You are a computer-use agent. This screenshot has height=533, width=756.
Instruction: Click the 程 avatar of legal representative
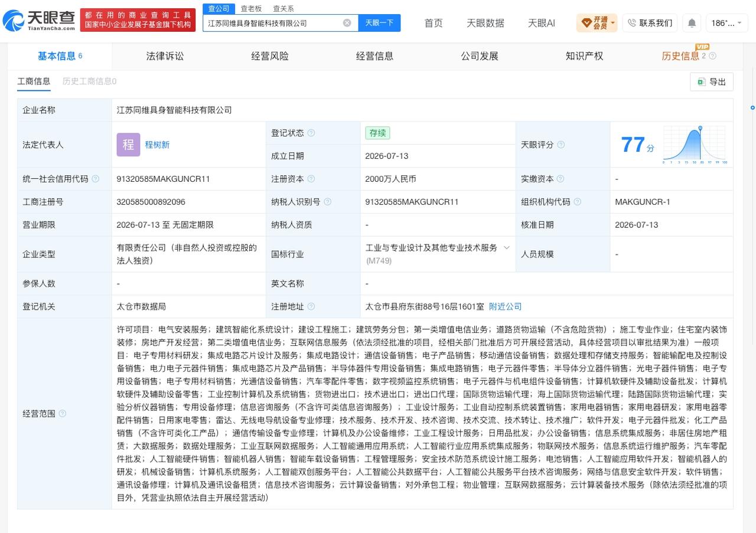[x=128, y=145]
